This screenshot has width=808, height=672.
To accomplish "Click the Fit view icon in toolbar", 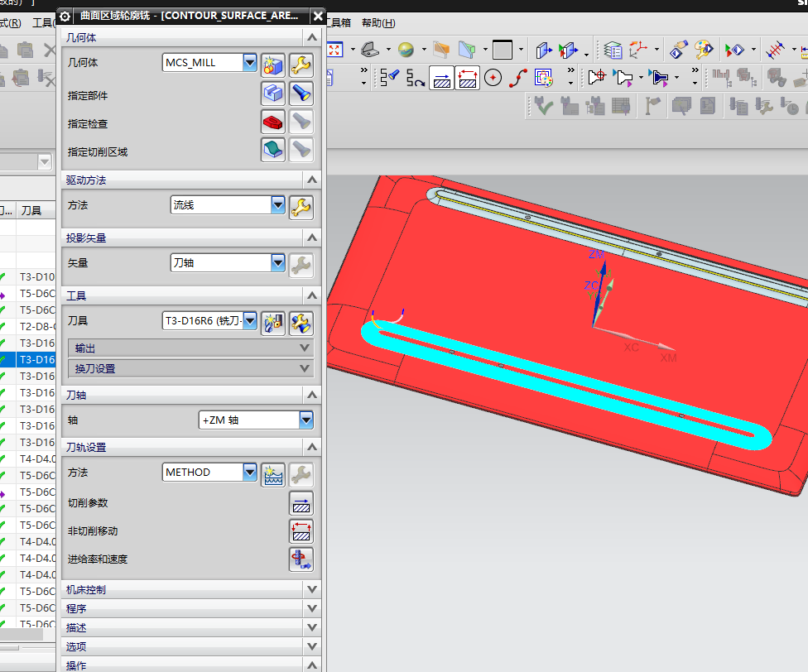I will [x=334, y=50].
